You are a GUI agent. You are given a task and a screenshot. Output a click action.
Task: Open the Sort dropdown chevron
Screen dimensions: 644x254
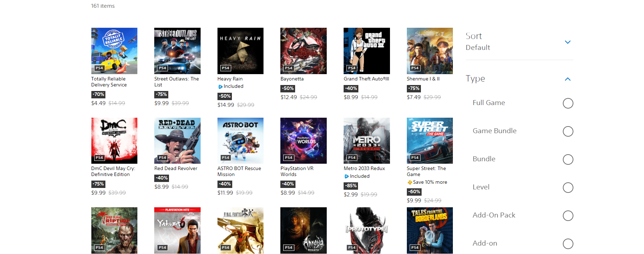tap(567, 42)
